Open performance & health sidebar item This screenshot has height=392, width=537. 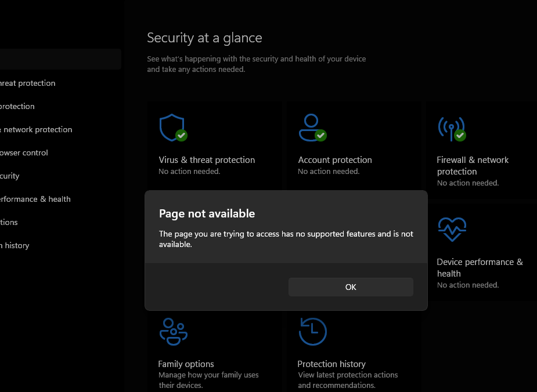coord(35,199)
